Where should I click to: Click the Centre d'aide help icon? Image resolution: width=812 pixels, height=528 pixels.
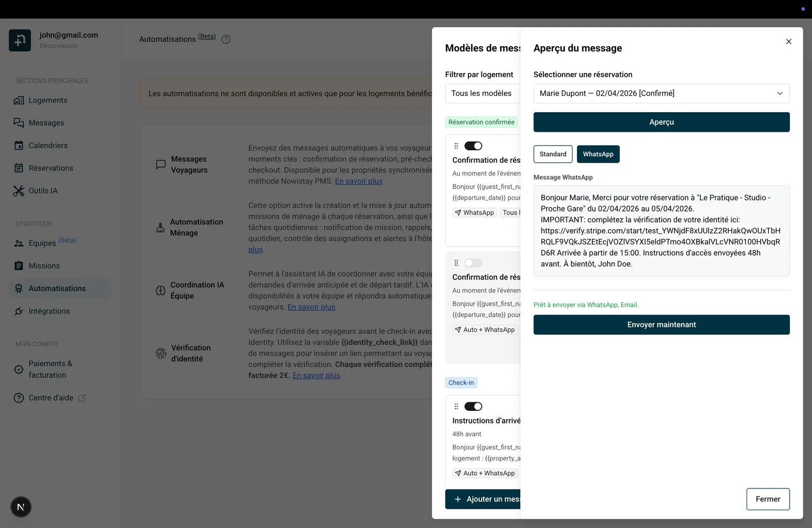[19, 398]
